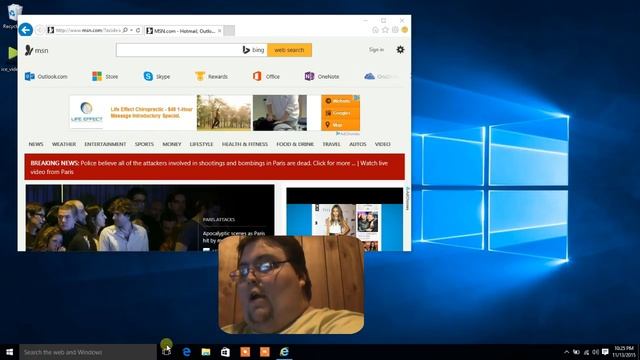Open the Paris Attacks headline story
Screen dimensions: 640x360
pyautogui.click(x=234, y=237)
